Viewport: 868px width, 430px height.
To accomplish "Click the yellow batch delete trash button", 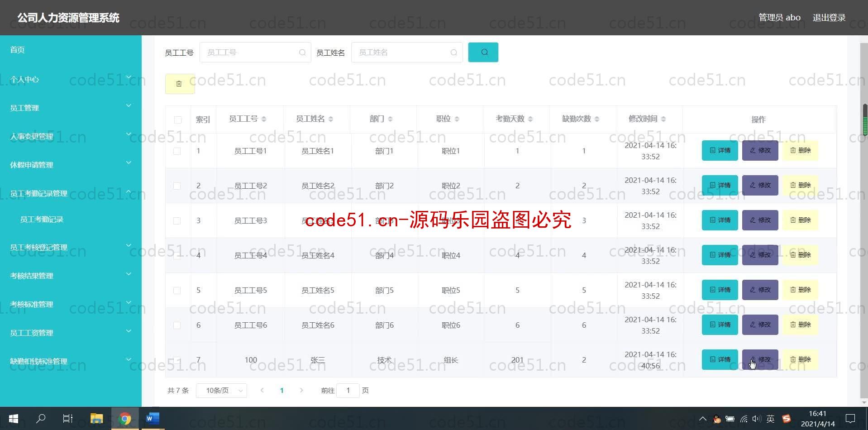I will coord(180,84).
